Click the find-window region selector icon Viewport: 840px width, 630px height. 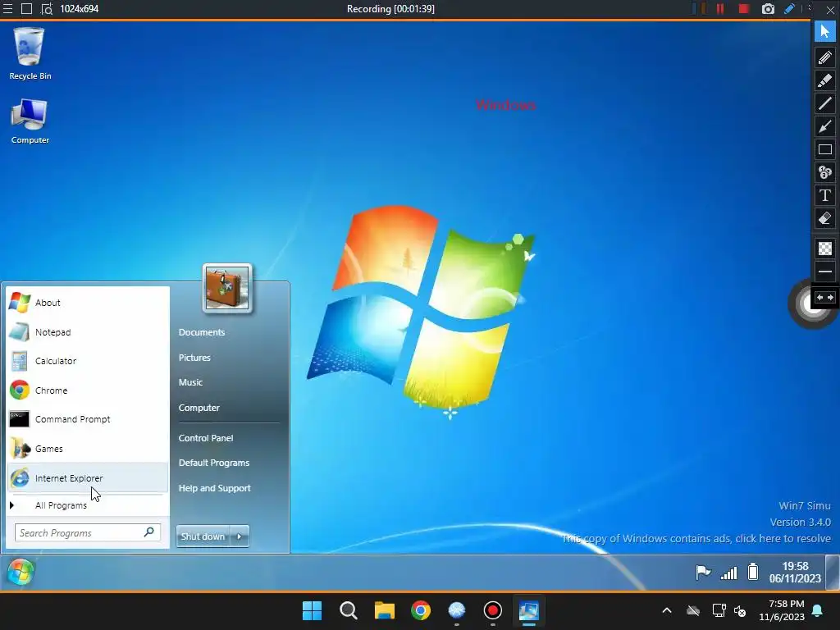[x=47, y=8]
